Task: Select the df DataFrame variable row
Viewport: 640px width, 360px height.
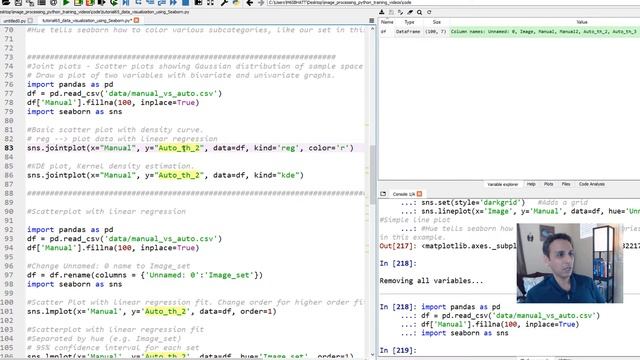Action: pos(509,31)
